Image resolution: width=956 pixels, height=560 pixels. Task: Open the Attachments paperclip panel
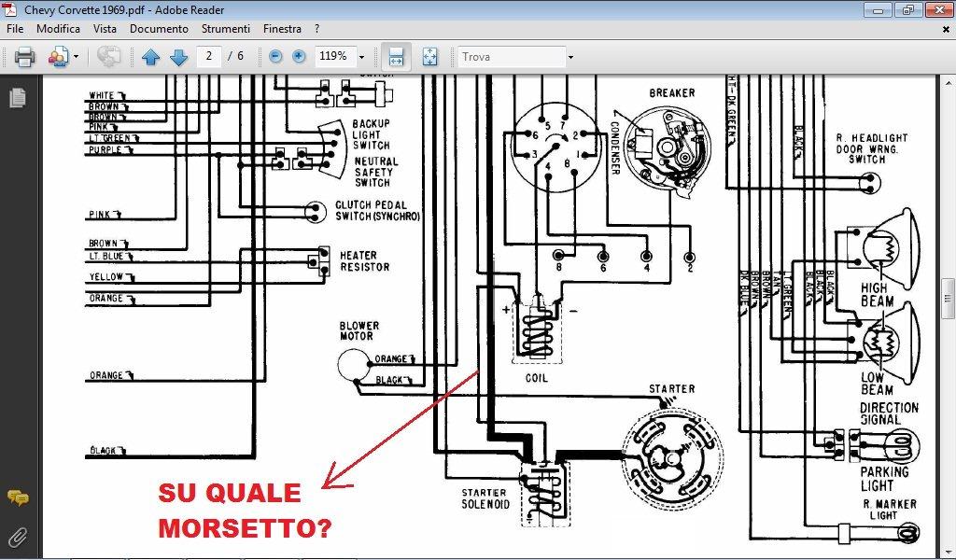tap(18, 537)
